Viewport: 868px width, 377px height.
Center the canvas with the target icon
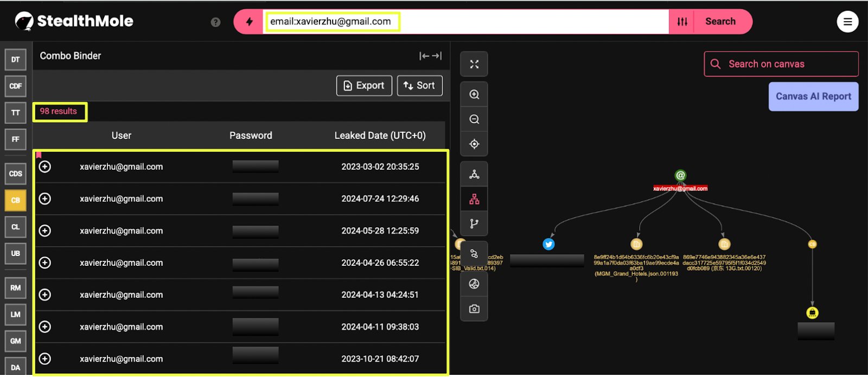coord(474,144)
